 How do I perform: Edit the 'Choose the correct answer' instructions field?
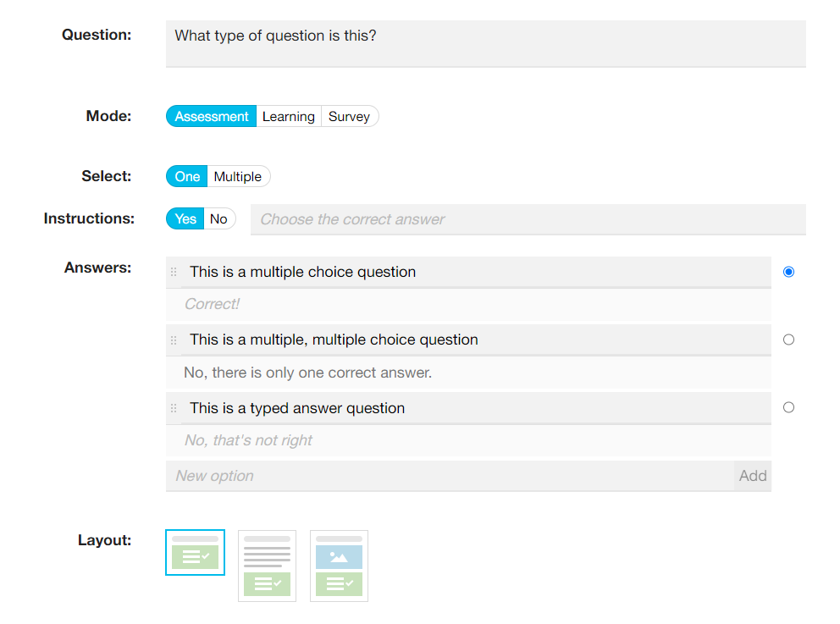point(528,219)
